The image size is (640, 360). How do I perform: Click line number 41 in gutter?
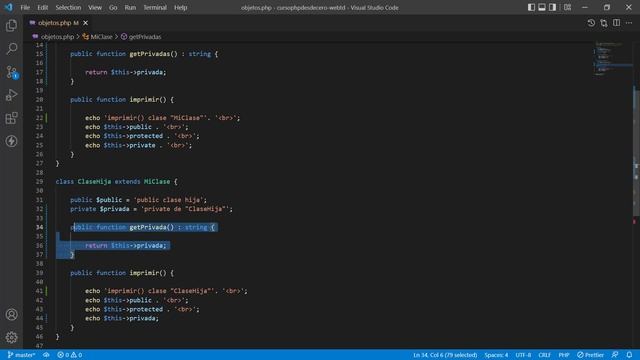pos(39,291)
